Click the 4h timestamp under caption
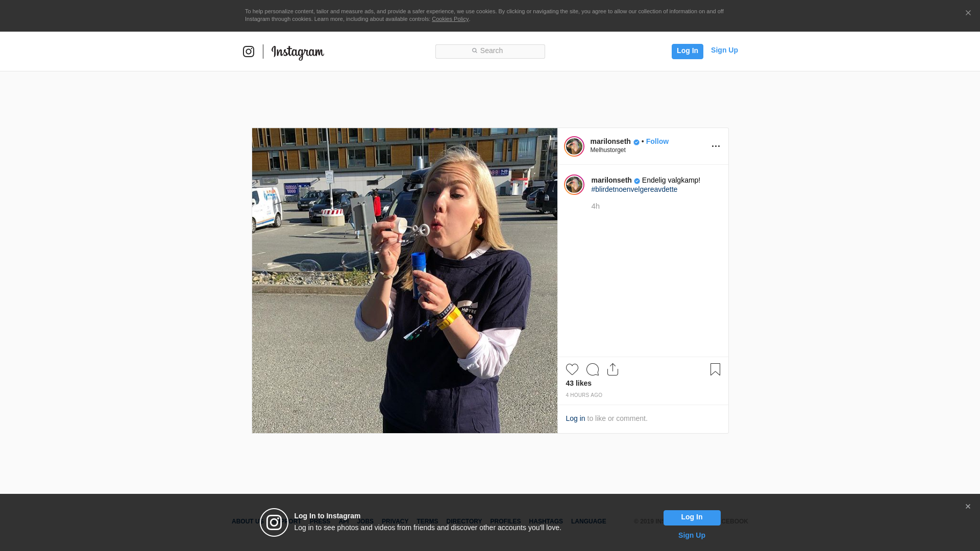This screenshot has width=980, height=551. [x=596, y=206]
